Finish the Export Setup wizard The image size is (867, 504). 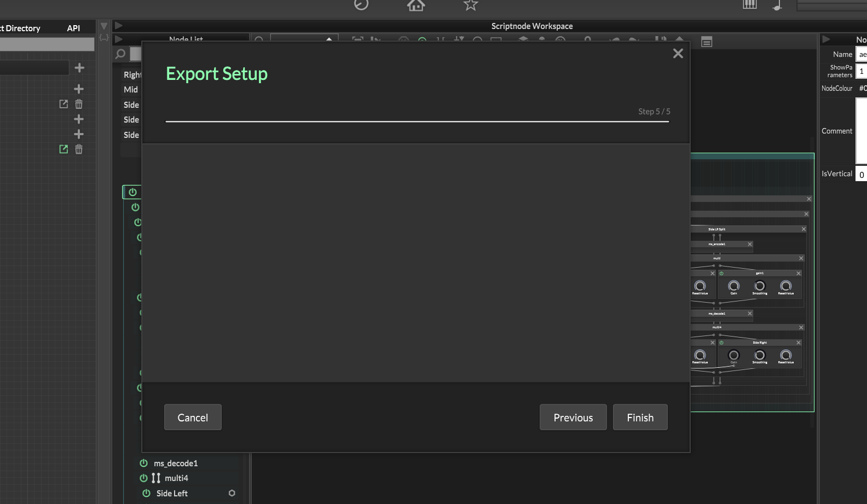point(640,417)
